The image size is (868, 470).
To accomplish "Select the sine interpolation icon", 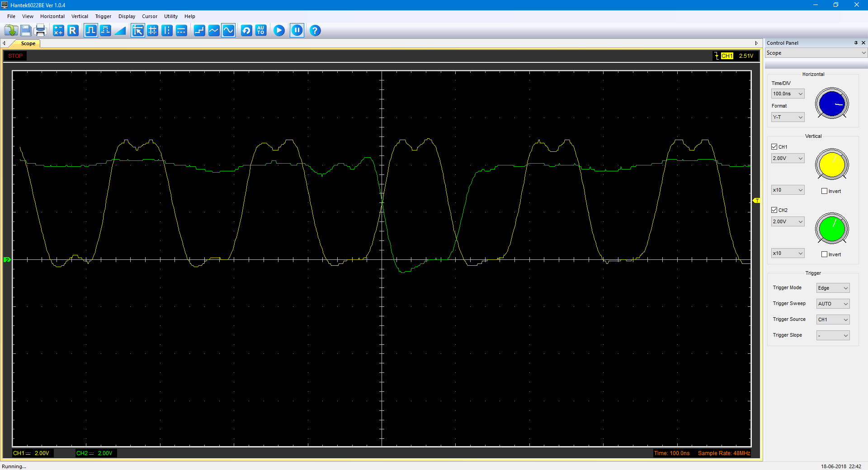I will tap(228, 31).
